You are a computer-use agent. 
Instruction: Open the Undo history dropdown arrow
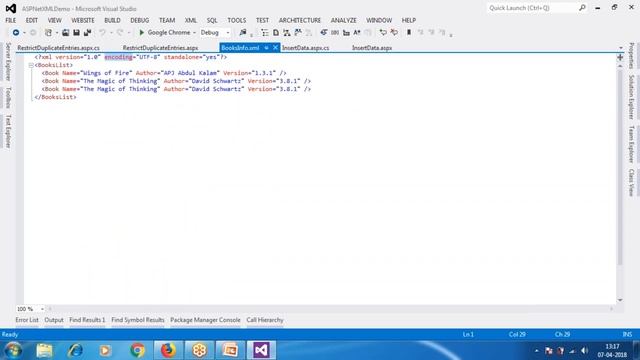coord(111,33)
